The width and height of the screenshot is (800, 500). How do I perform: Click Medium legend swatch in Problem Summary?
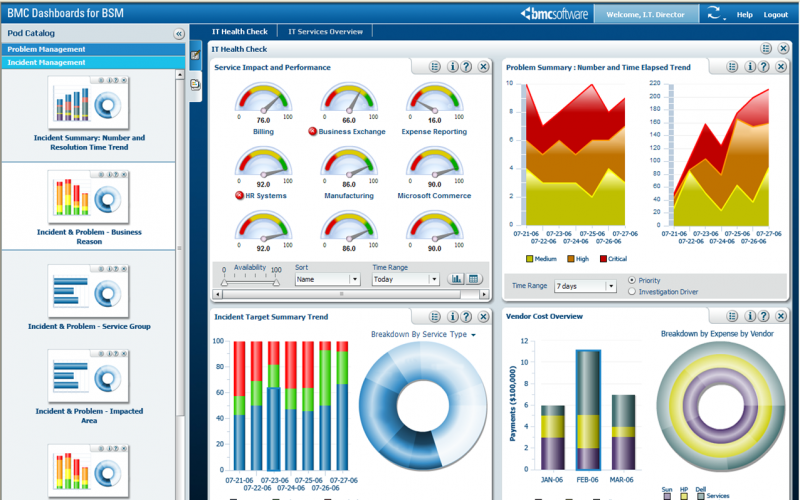coord(530,259)
